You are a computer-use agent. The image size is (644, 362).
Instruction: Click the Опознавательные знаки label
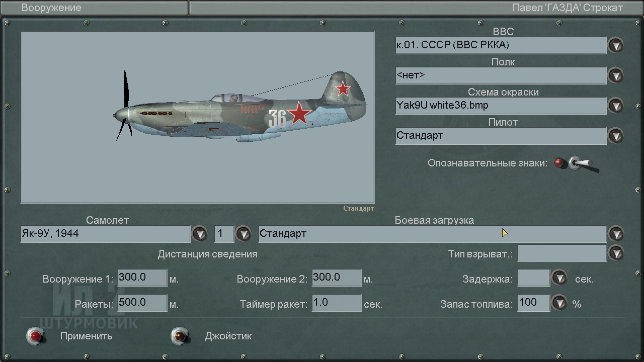(x=488, y=163)
